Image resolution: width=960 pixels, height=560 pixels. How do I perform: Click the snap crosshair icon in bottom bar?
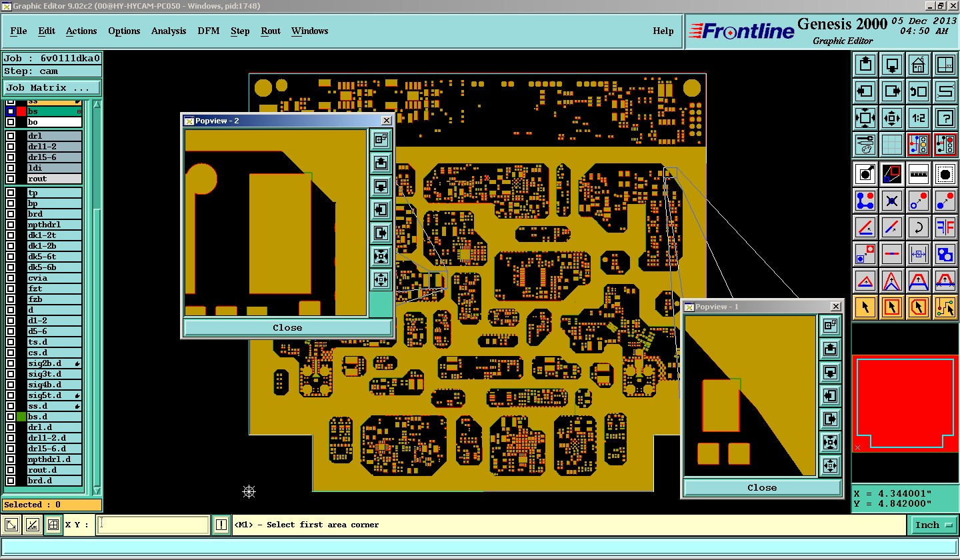coord(54,525)
